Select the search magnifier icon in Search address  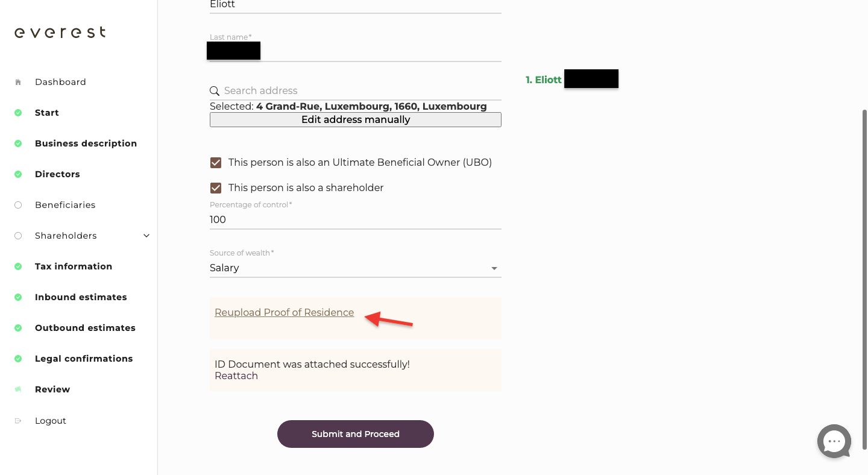click(215, 90)
